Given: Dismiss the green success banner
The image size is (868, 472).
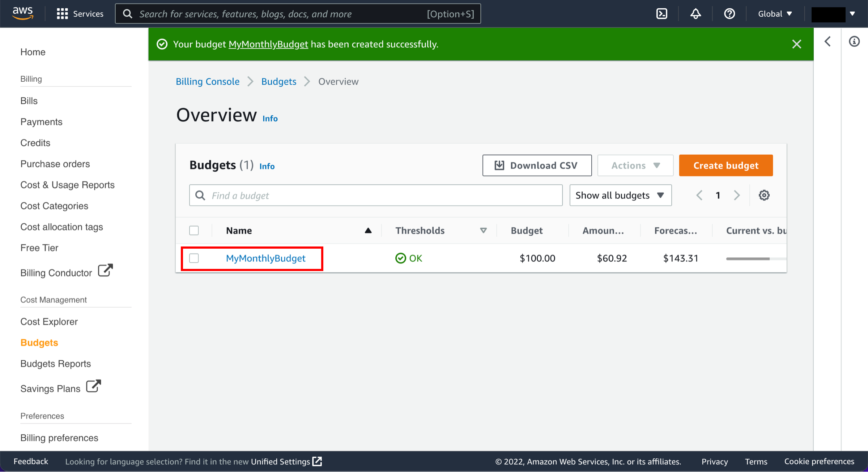Looking at the screenshot, I should pyautogui.click(x=797, y=44).
